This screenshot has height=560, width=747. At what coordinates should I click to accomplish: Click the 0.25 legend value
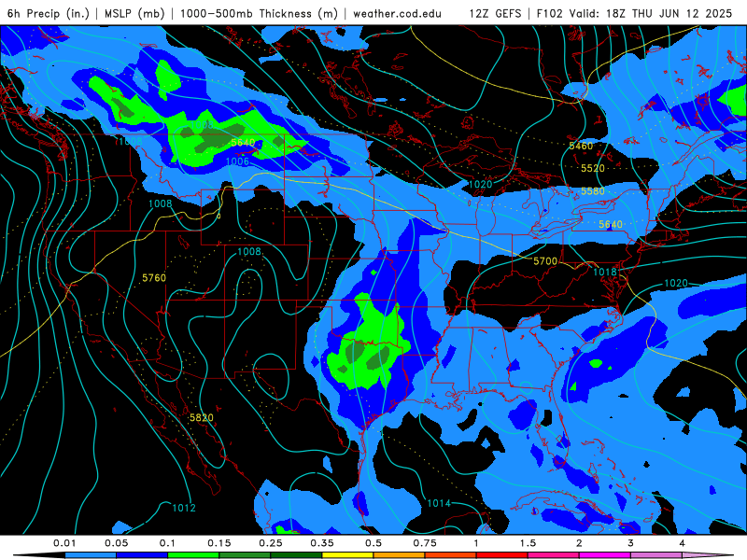click(271, 543)
